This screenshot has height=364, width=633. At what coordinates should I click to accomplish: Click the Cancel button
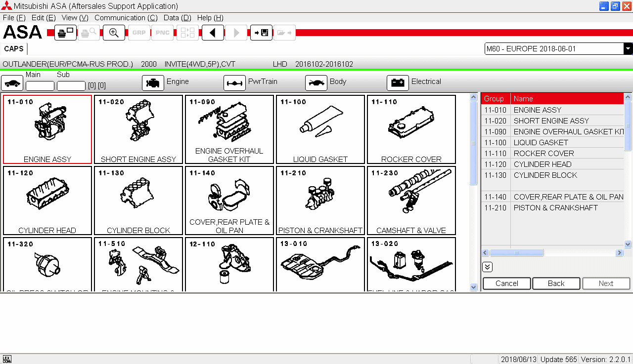(x=507, y=283)
